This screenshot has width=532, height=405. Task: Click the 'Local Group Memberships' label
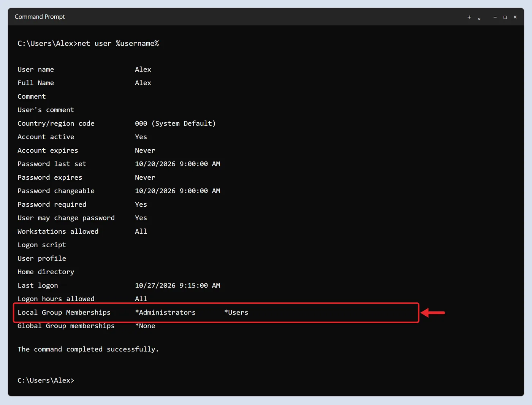[64, 312]
